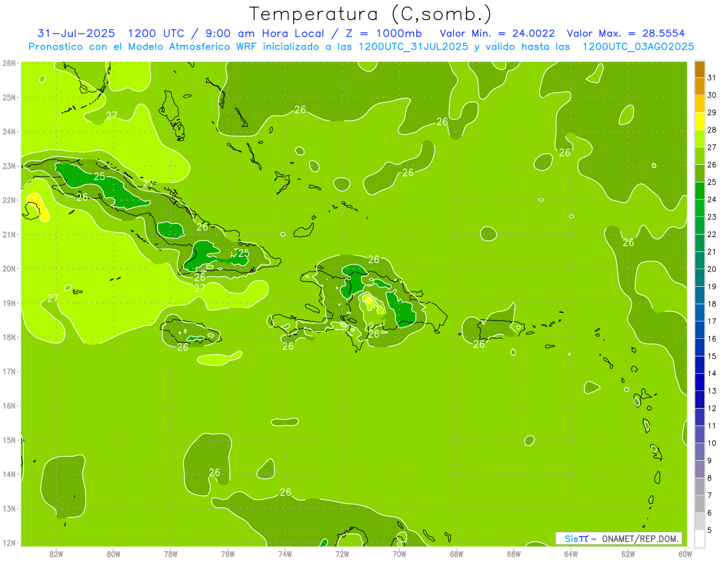Click the "78W" longitude axis label

170,554
